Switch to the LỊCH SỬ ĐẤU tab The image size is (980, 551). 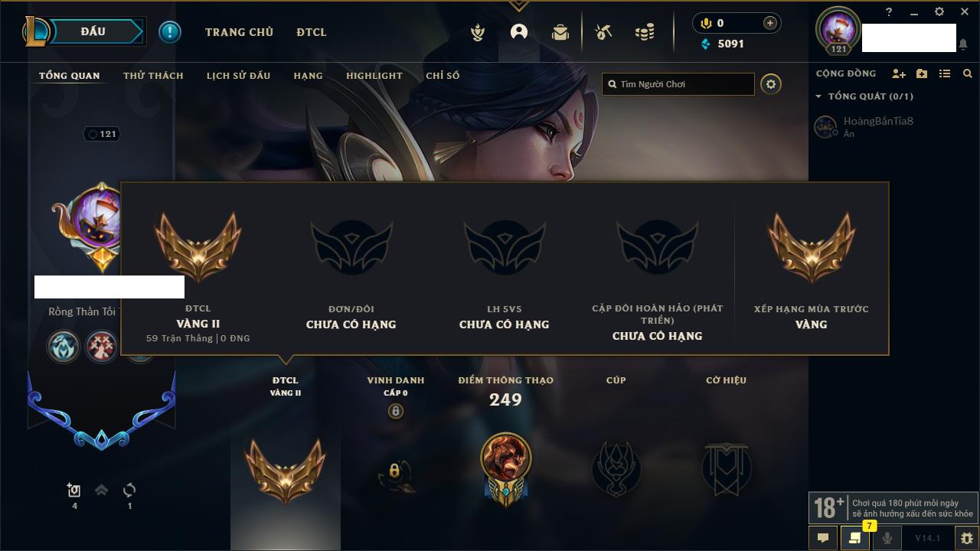(x=238, y=76)
